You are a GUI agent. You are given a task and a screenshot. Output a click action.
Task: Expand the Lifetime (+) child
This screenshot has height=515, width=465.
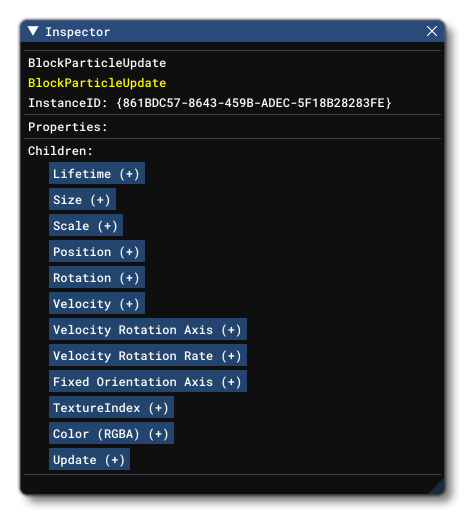97,173
